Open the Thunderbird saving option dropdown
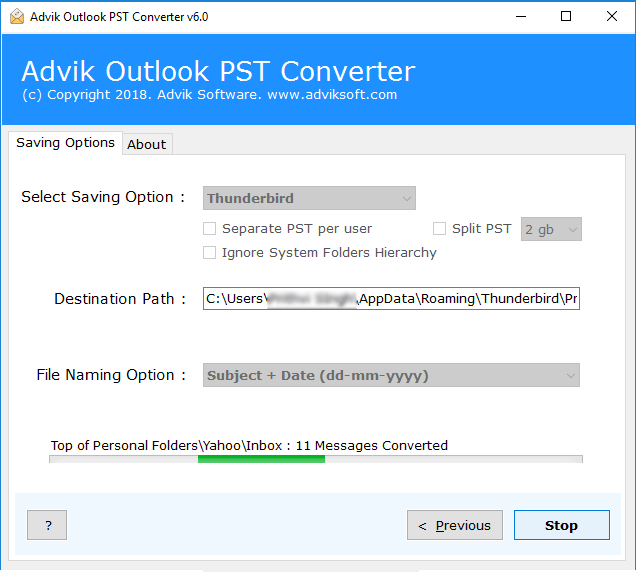This screenshot has height=572, width=636. (x=309, y=198)
